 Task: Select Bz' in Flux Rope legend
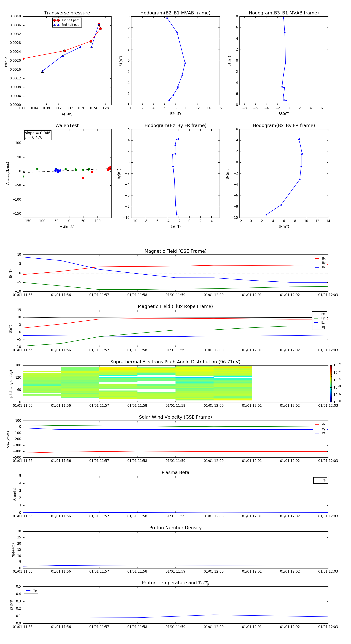[x=320, y=323]
